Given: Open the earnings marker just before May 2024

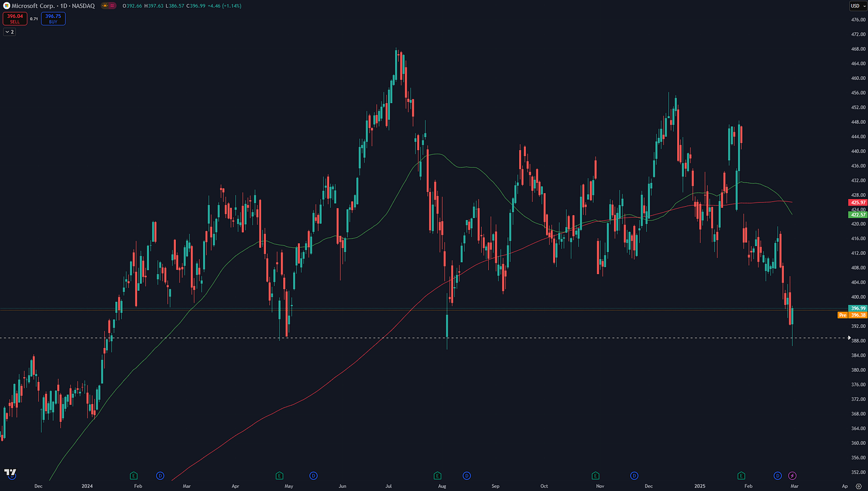Looking at the screenshot, I should point(279,476).
